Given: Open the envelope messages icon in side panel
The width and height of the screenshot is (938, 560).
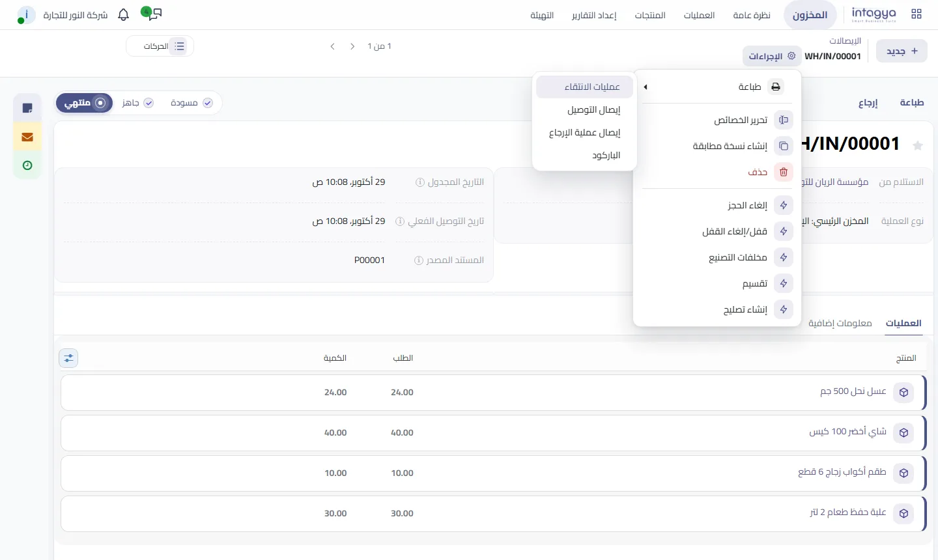Looking at the screenshot, I should pyautogui.click(x=27, y=137).
